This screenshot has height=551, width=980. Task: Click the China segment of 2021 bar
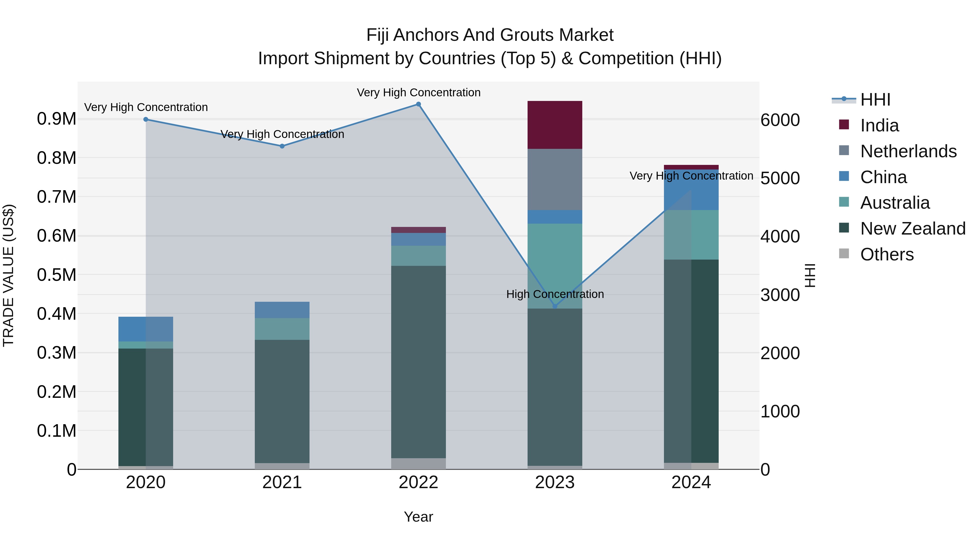point(282,310)
